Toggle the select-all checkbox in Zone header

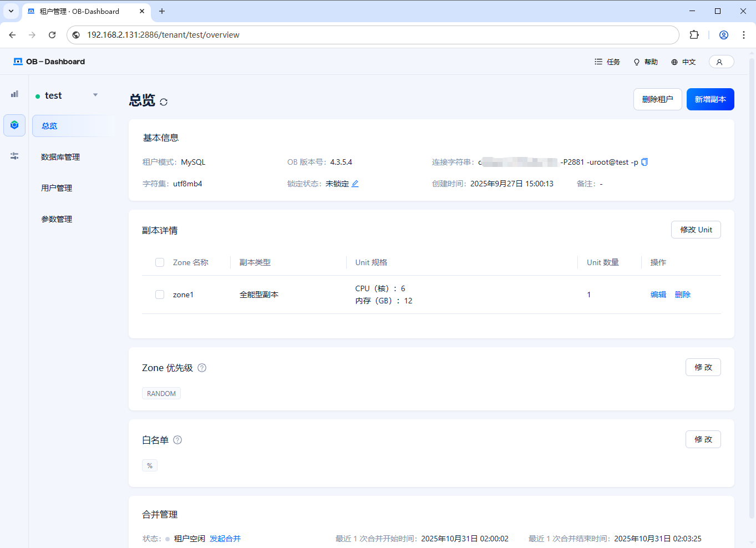tap(160, 262)
